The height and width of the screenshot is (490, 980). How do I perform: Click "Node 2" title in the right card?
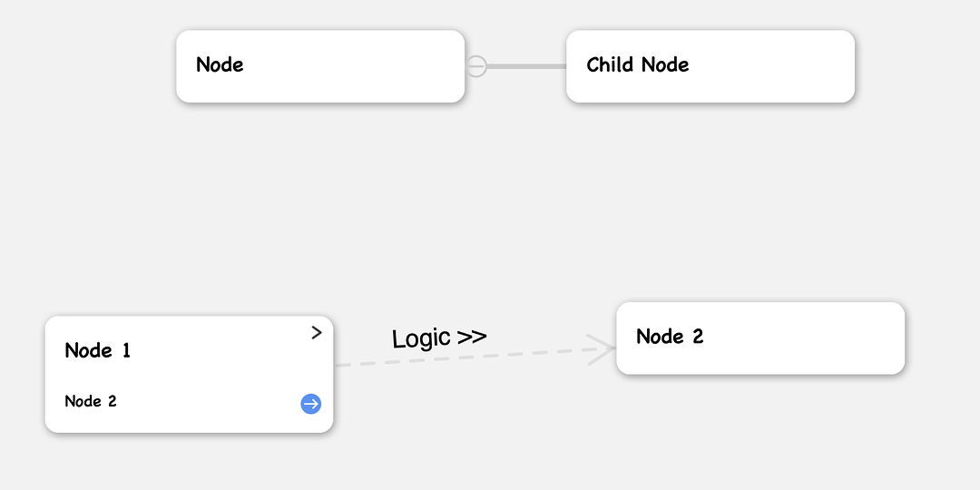[x=670, y=337]
